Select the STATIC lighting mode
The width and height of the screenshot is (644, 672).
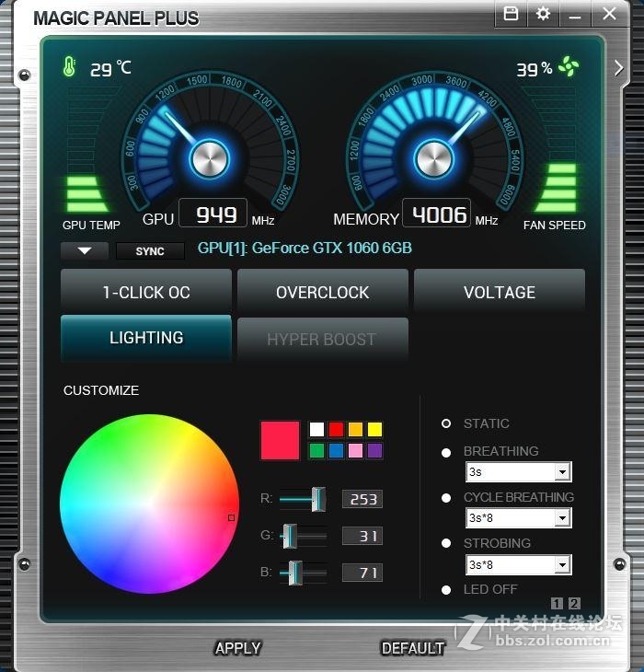(446, 423)
